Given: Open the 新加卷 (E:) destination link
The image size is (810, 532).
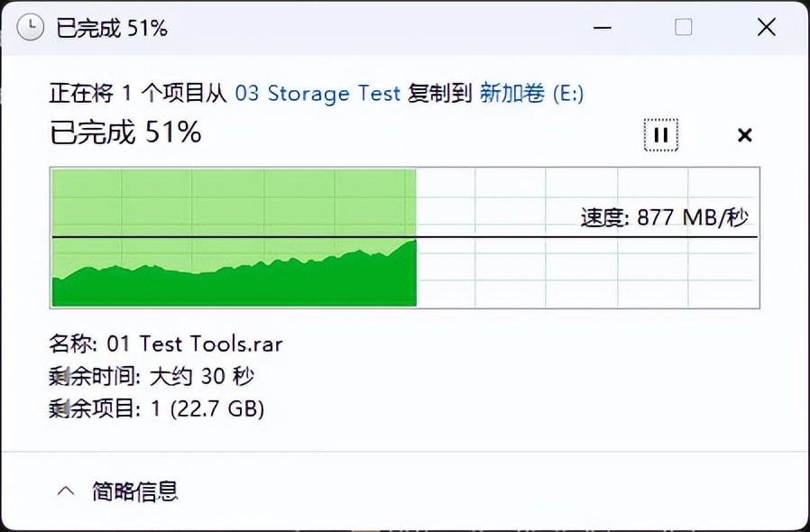Looking at the screenshot, I should pyautogui.click(x=531, y=93).
